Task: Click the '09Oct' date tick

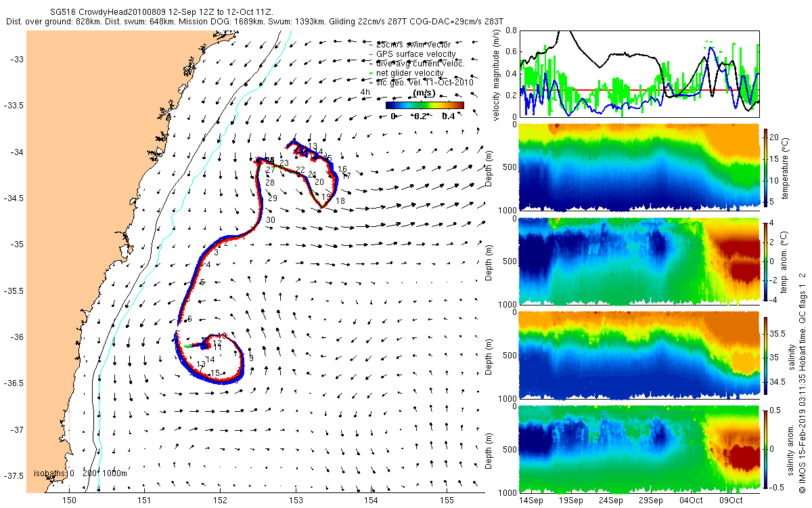Action: click(730, 501)
